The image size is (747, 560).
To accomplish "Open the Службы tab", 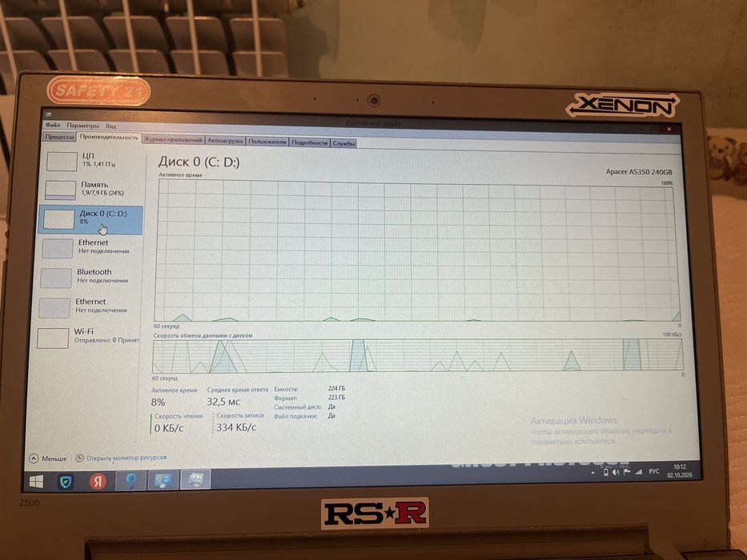I will point(343,143).
